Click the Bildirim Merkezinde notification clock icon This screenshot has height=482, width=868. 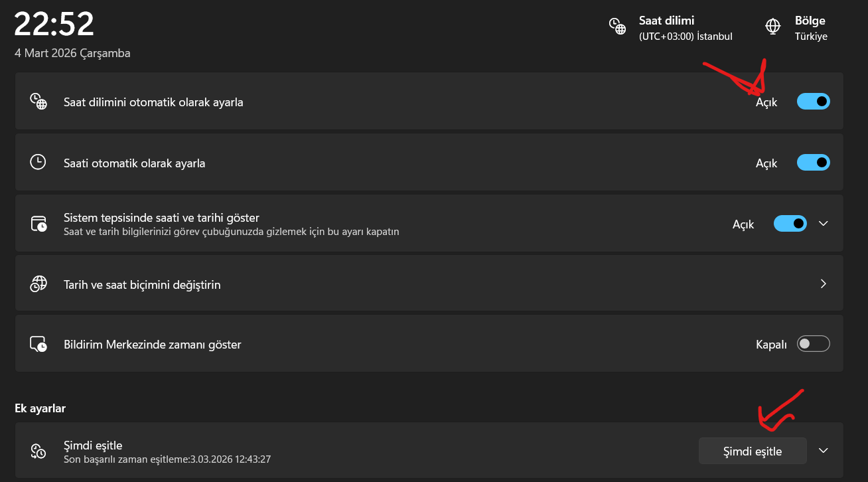pos(38,345)
